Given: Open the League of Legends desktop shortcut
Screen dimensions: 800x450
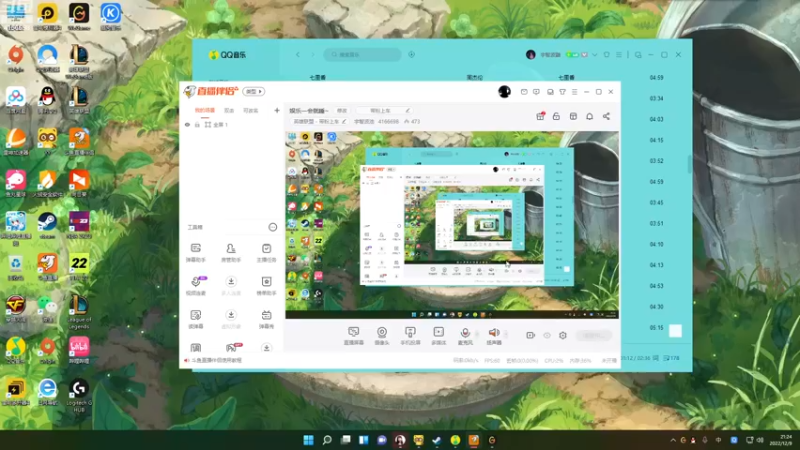Looking at the screenshot, I should point(79,312).
